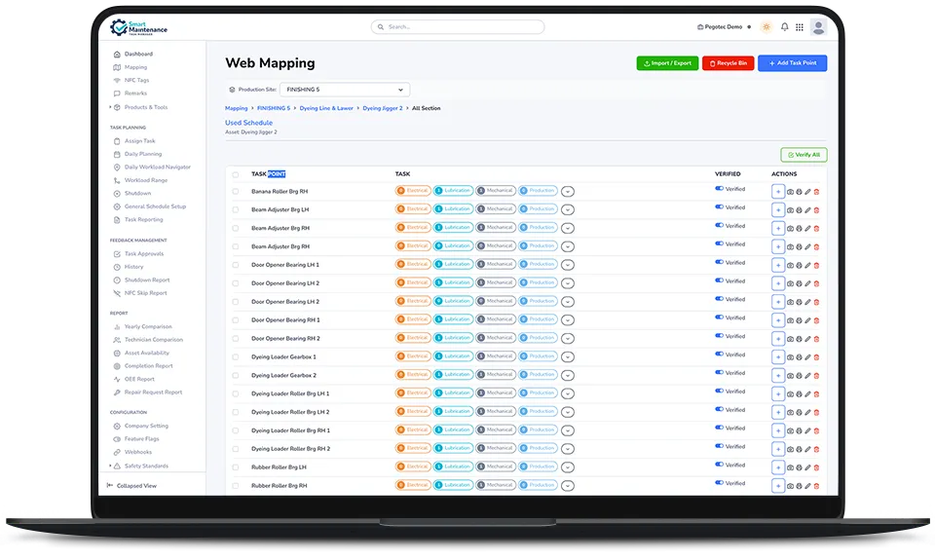Toggle Verified switch for Rubber Roller Brg LH

coord(719,465)
